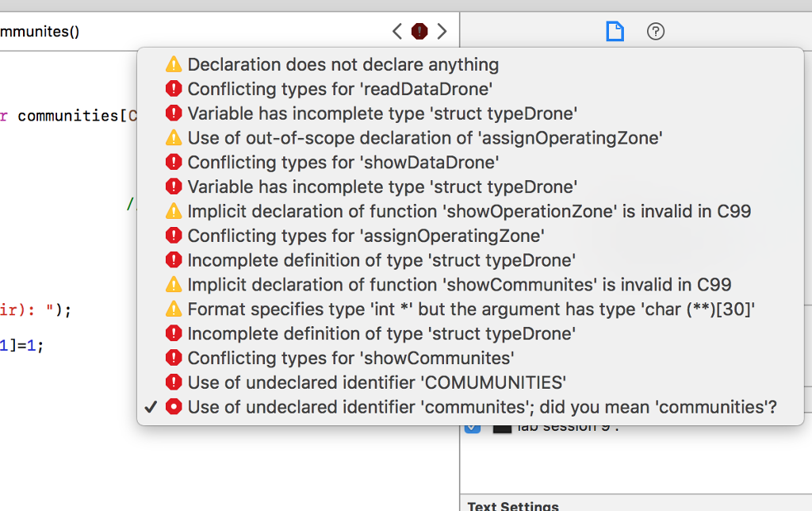Select "Format specifies type 'int *'" warning
Image resolution: width=812 pixels, height=511 pixels.
(x=470, y=309)
